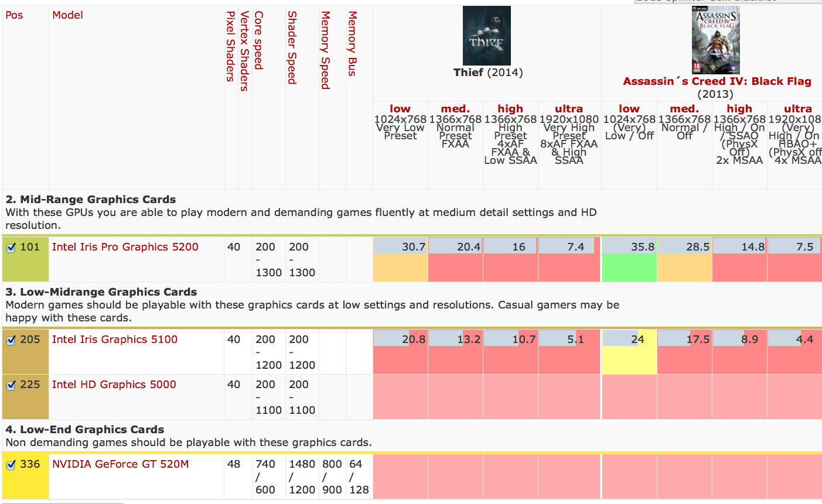The height and width of the screenshot is (504, 822).
Task: Sort by Pixel Shaders column header
Action: [x=230, y=46]
